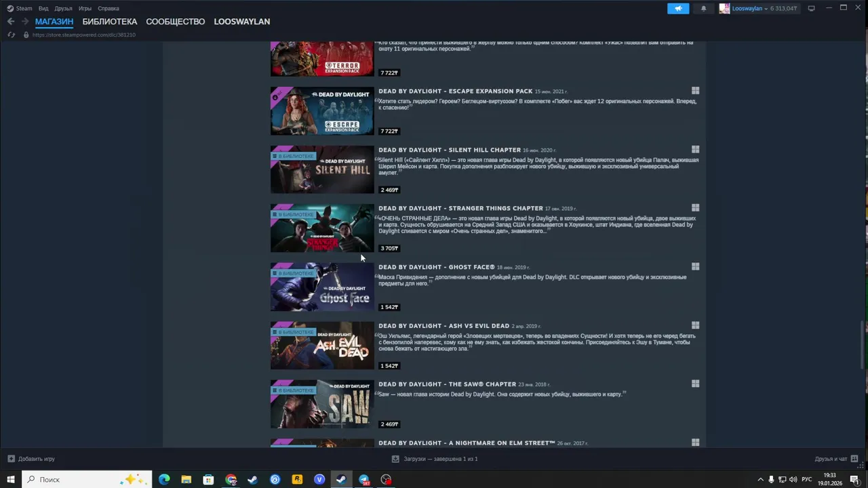Click the В БИБЛИОТЕКЕ badge on Ghost Face

coord(293,273)
